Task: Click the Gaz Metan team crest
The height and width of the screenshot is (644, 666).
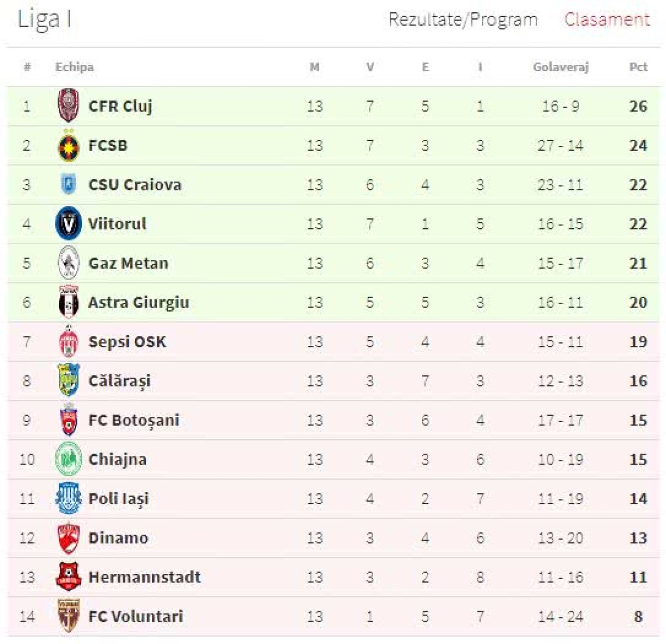Action: click(68, 263)
